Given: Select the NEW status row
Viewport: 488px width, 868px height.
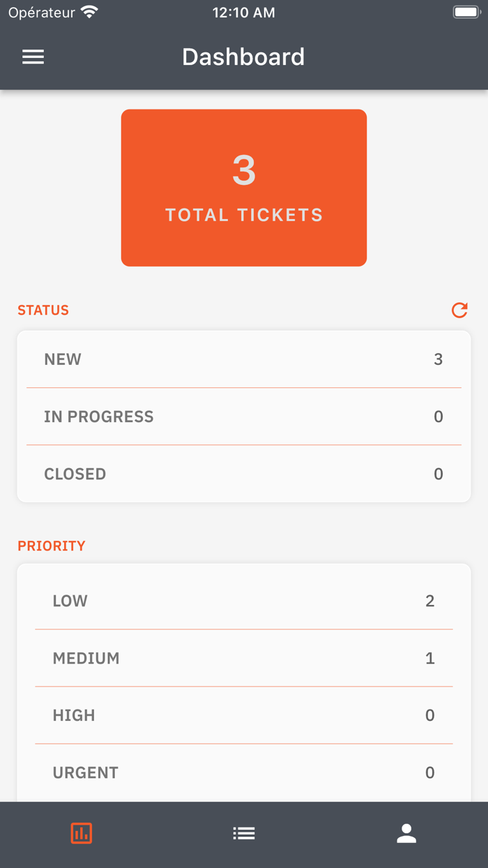Looking at the screenshot, I should [x=244, y=359].
